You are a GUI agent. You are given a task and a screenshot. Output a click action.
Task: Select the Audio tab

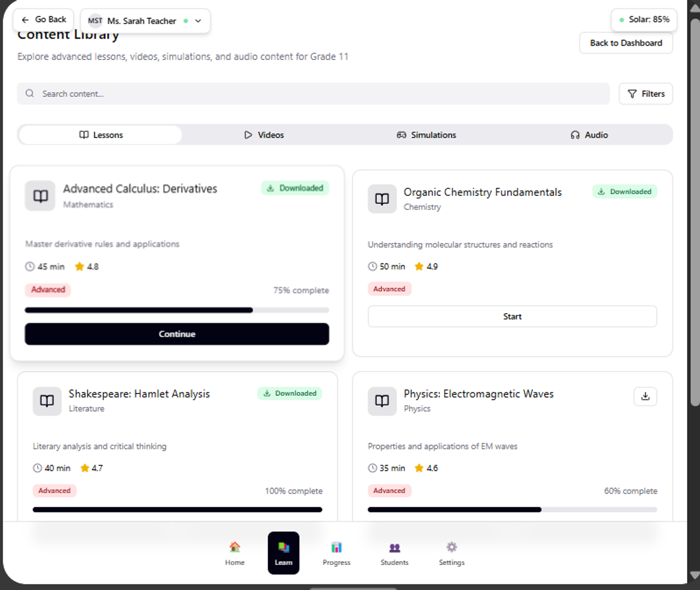pos(589,135)
